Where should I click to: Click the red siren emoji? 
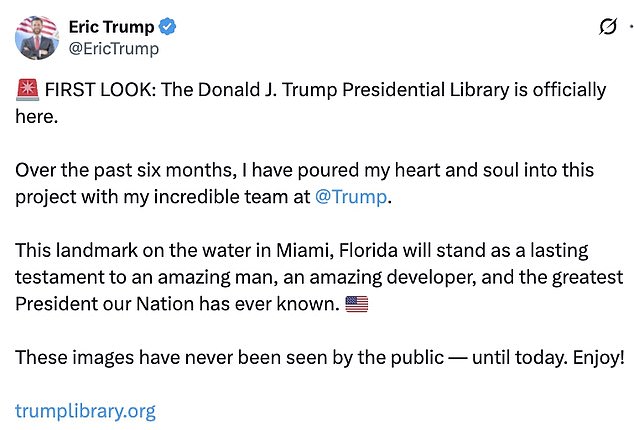(x=26, y=90)
